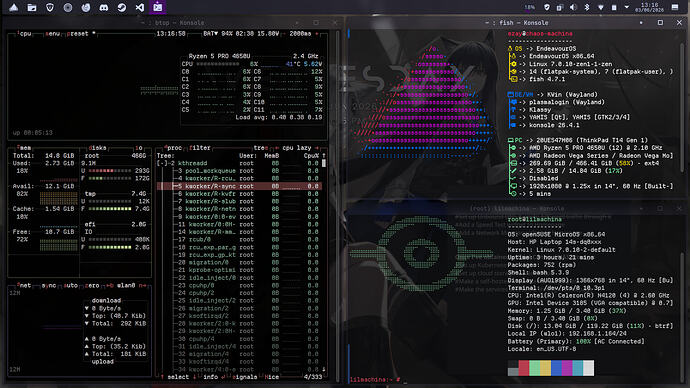Open the menu option in btop
Image resolution: width=690 pixels, height=388 pixels.
(x=52, y=33)
